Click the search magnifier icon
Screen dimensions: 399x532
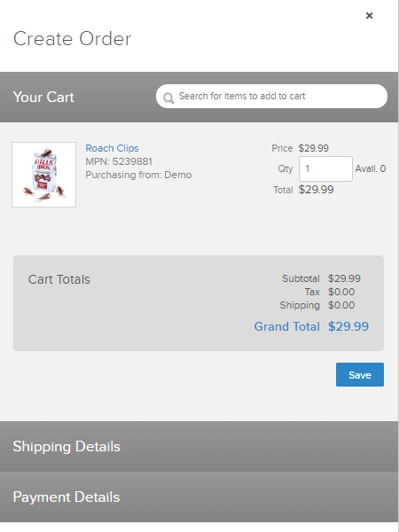(168, 98)
